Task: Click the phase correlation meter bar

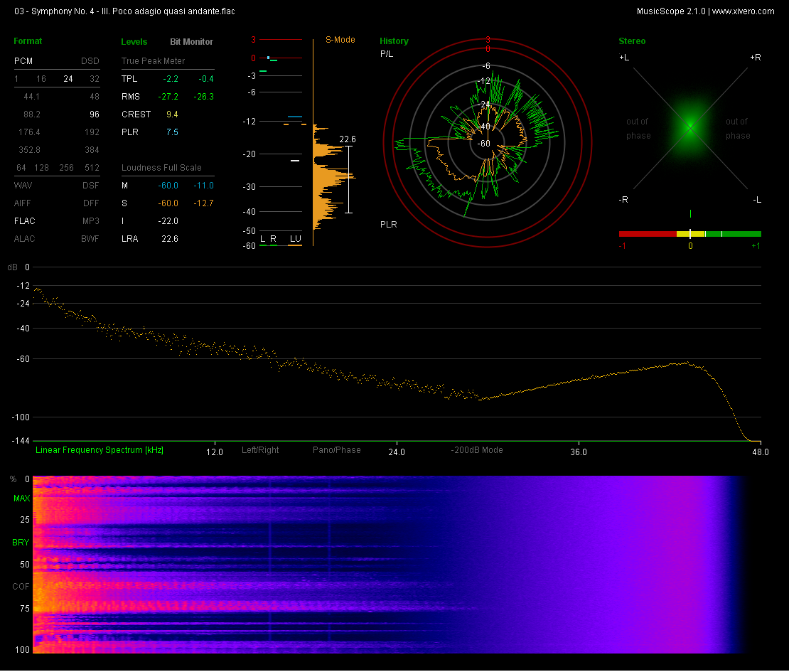Action: [689, 233]
